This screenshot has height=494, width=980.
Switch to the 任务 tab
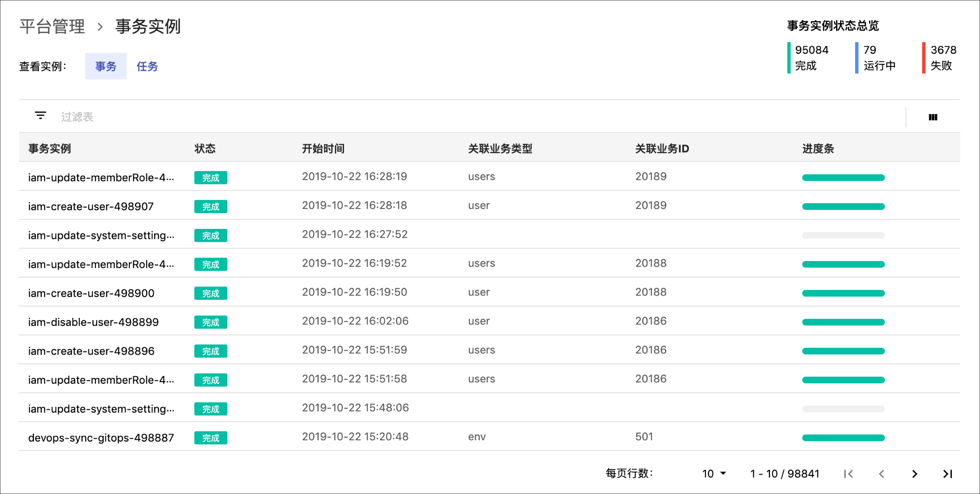click(x=147, y=66)
